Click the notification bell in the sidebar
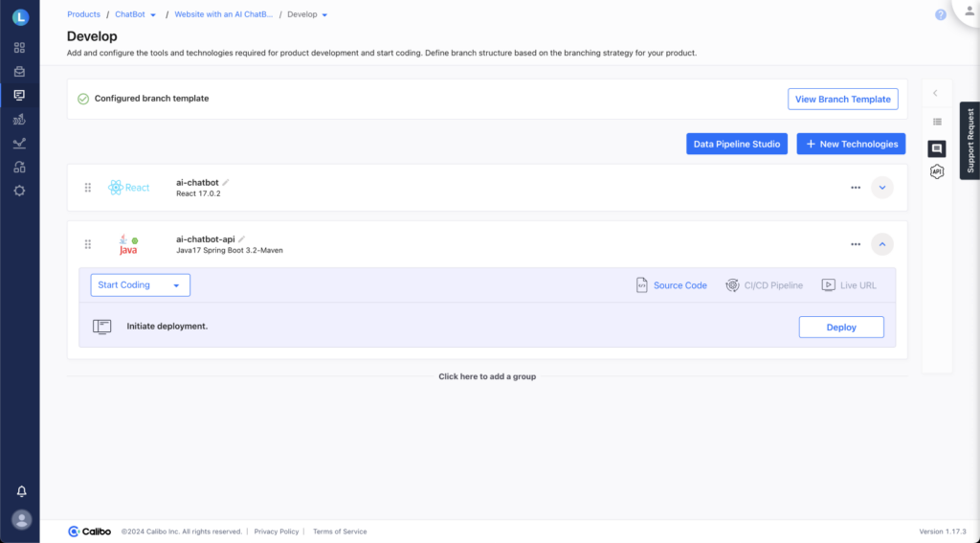 [x=21, y=491]
